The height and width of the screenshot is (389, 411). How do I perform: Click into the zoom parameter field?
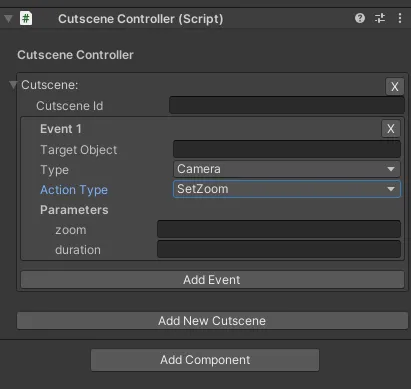pyautogui.click(x=279, y=229)
